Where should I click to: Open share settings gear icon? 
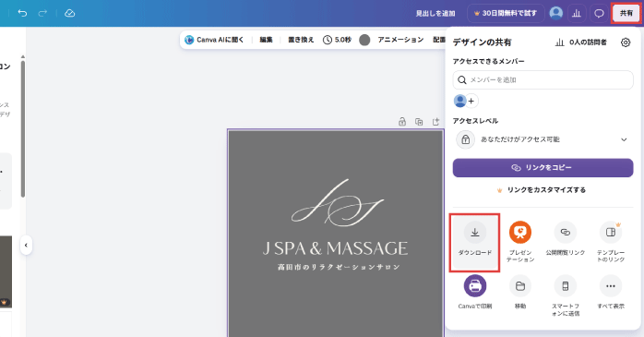click(626, 42)
